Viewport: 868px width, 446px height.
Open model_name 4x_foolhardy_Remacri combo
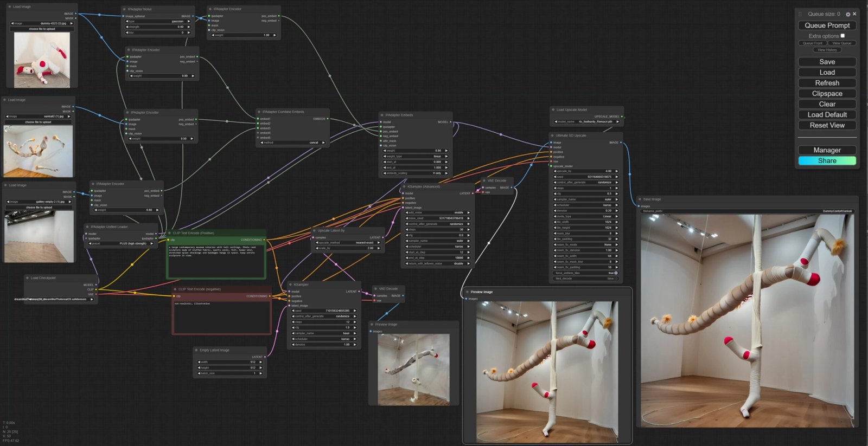(x=586, y=121)
